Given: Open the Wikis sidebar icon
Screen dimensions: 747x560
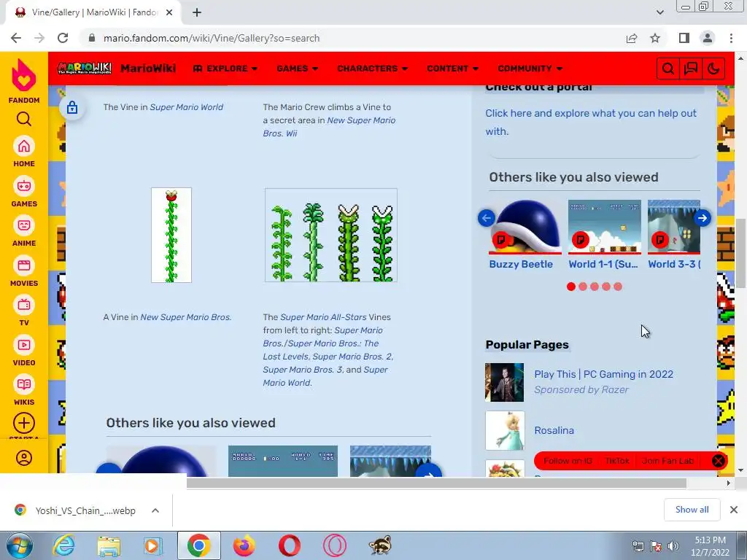Looking at the screenshot, I should coord(24,385).
